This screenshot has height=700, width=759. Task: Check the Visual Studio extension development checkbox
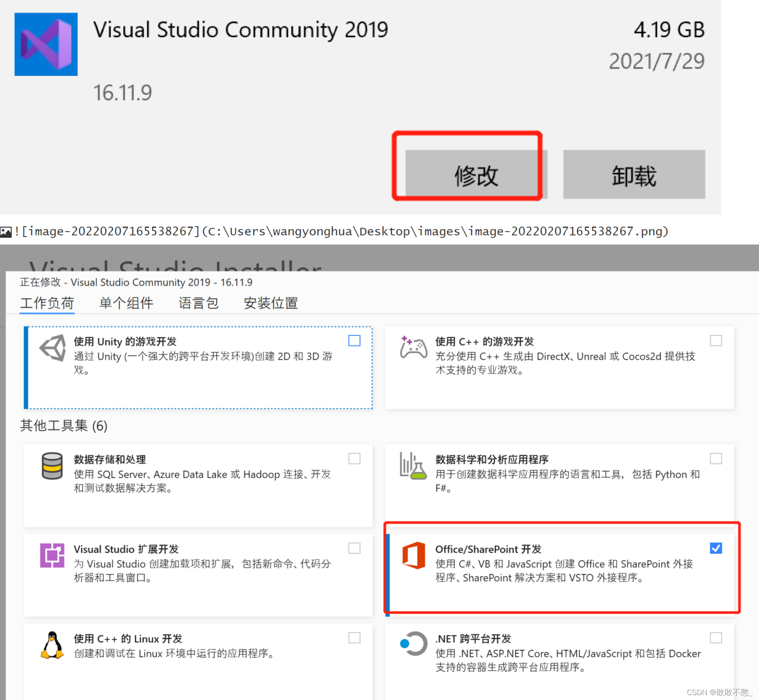click(354, 548)
